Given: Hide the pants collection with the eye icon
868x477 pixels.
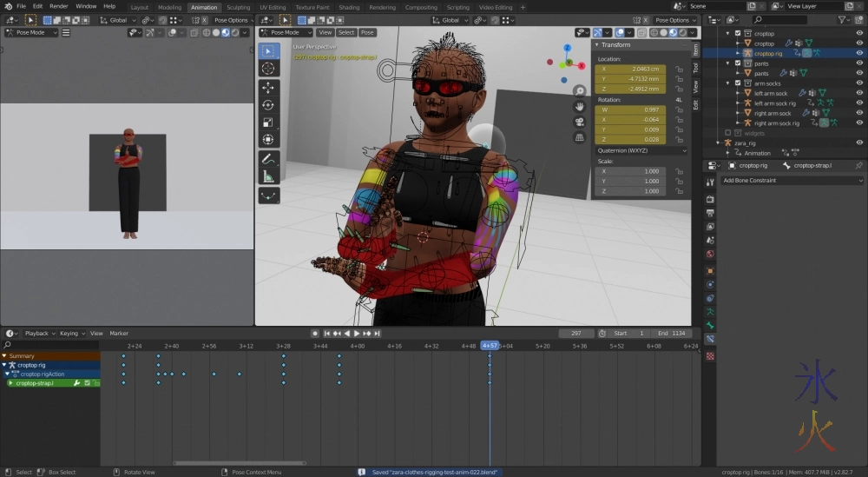Looking at the screenshot, I should [859, 63].
